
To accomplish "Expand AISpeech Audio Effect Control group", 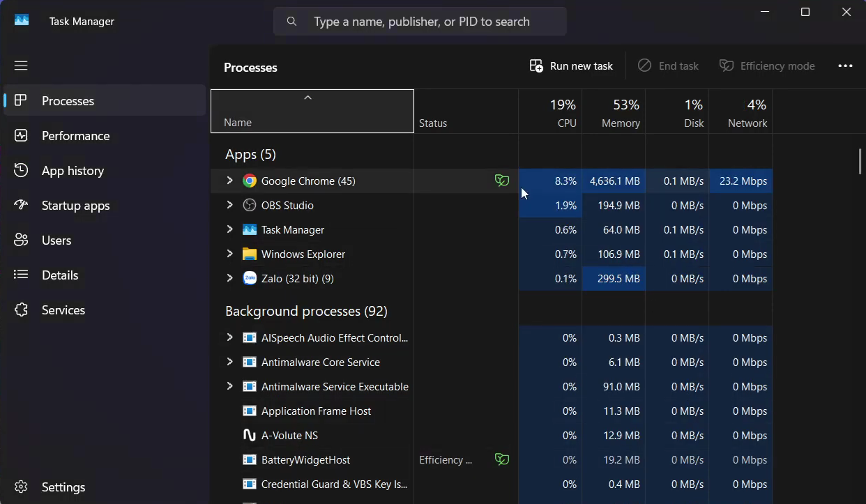I will coord(229,337).
